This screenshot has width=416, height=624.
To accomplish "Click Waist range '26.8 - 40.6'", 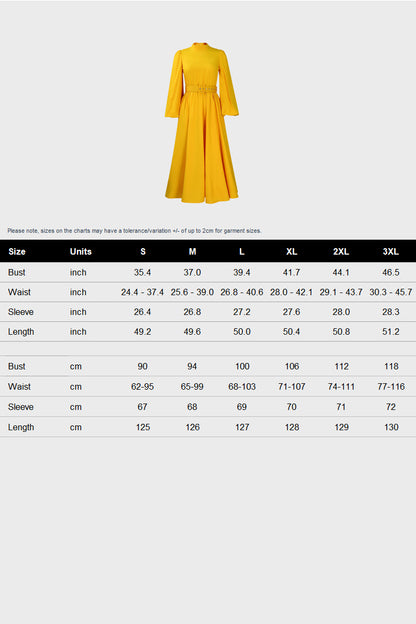I will (x=242, y=292).
